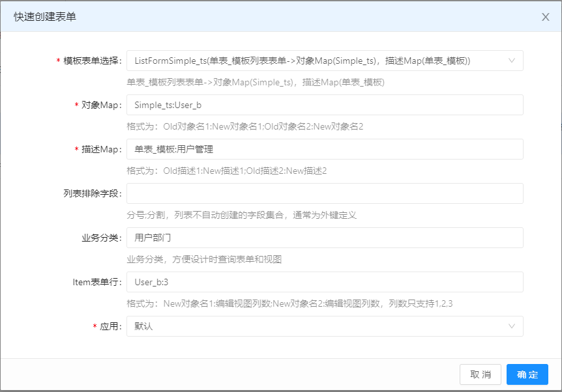Click the 列表排除字段 label

click(x=93, y=193)
